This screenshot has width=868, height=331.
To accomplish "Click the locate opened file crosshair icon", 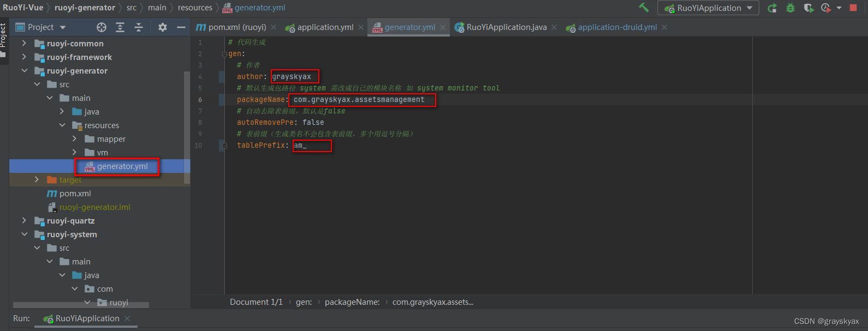I will [x=102, y=27].
